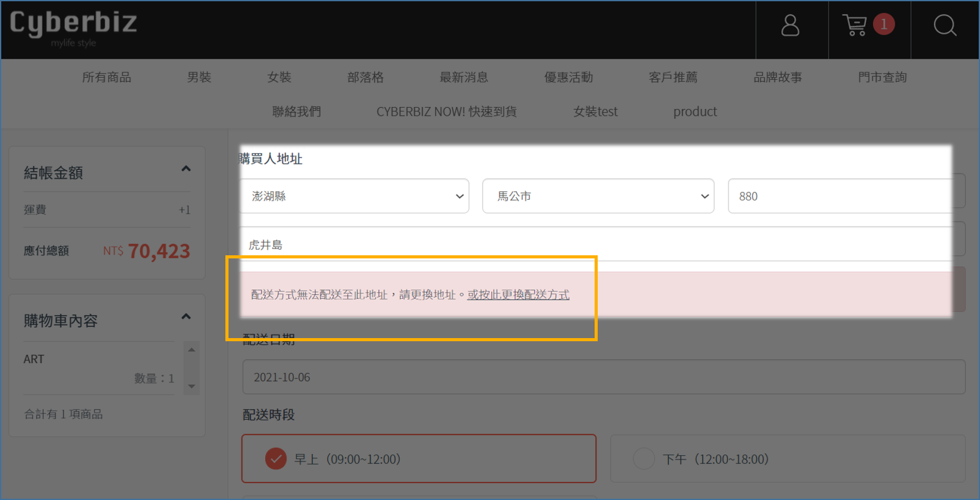Click the 應付總額 label
980x500 pixels.
(46, 251)
